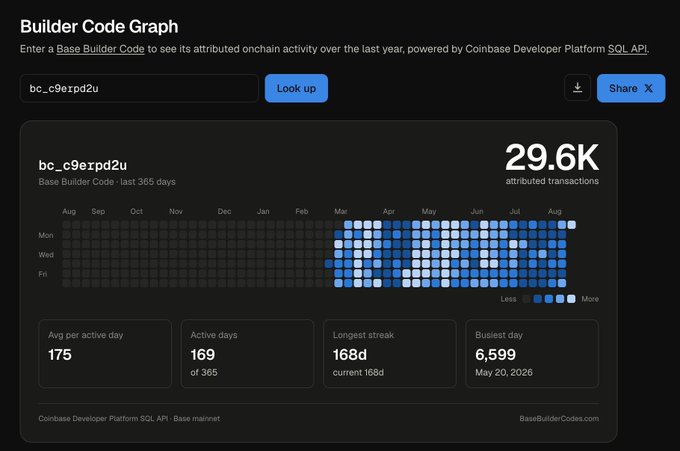Click the Wed weekday label
680x451 pixels.
(x=46, y=255)
